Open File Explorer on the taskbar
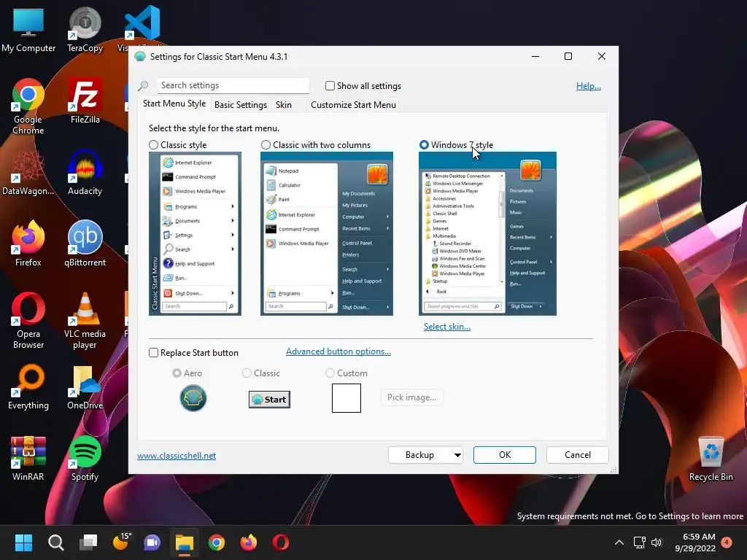Screen dimensions: 747x560 tap(185, 542)
